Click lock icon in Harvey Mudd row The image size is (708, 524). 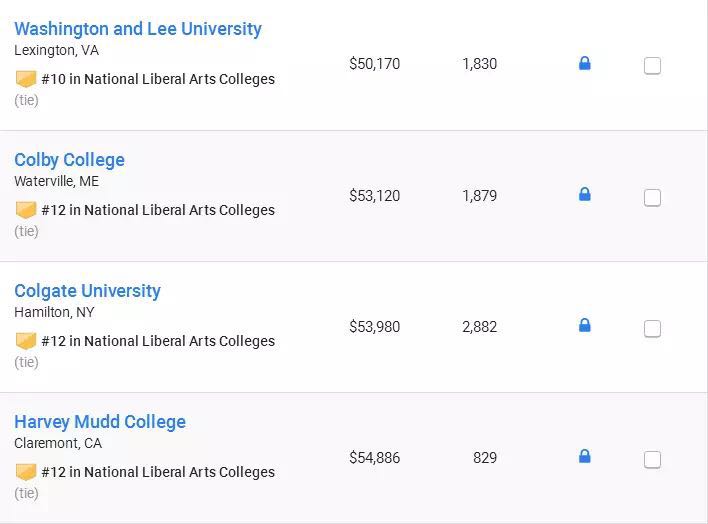point(585,457)
